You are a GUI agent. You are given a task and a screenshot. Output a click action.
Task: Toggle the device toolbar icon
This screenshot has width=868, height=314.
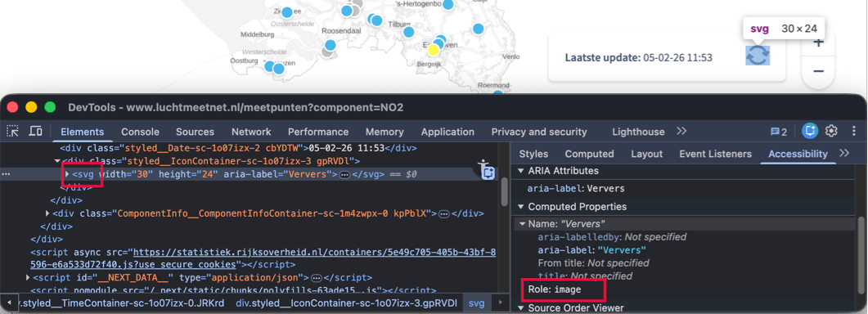(x=35, y=132)
